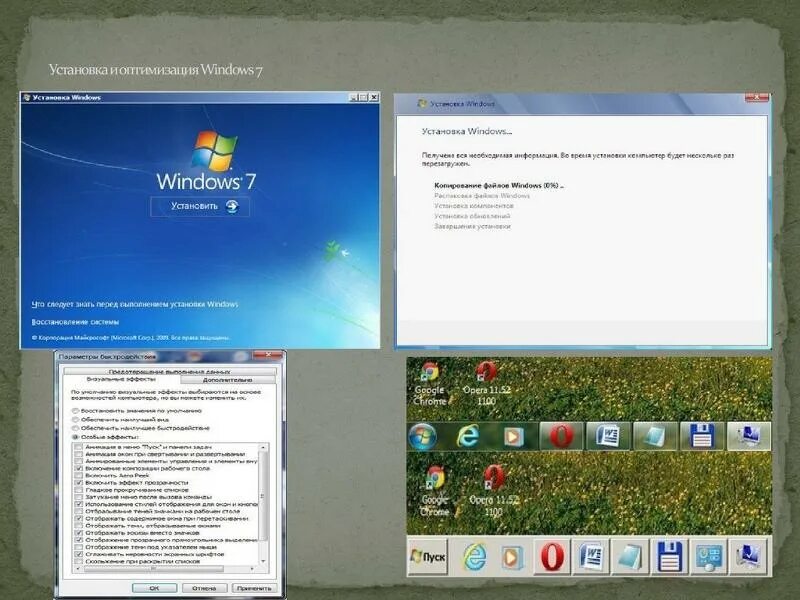Image resolution: width=800 pixels, height=600 pixels.
Task: Select 'Обеспечить наилучшее быстродействие' radio option
Action: pyautogui.click(x=76, y=428)
